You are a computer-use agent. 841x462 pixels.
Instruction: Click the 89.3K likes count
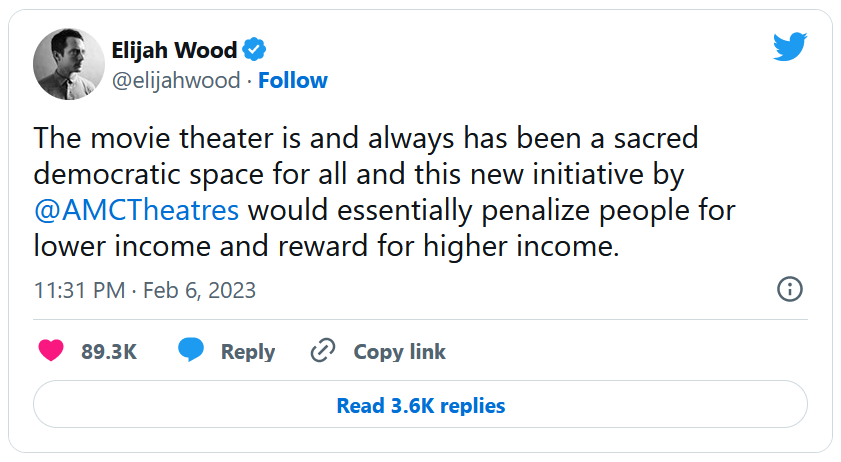pyautogui.click(x=109, y=352)
